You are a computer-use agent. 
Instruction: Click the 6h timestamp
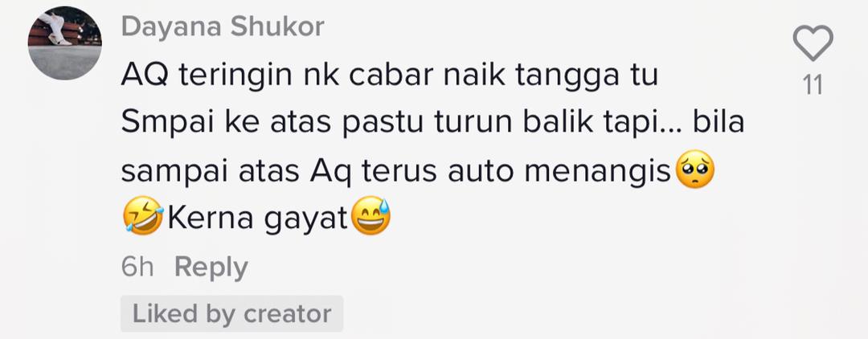coord(137,268)
